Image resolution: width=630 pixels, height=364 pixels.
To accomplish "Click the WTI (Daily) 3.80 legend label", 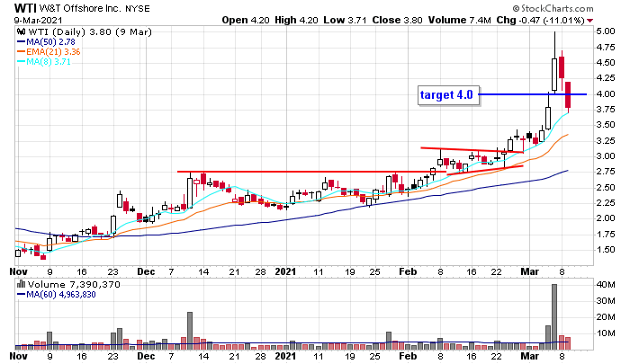I will click(x=90, y=31).
